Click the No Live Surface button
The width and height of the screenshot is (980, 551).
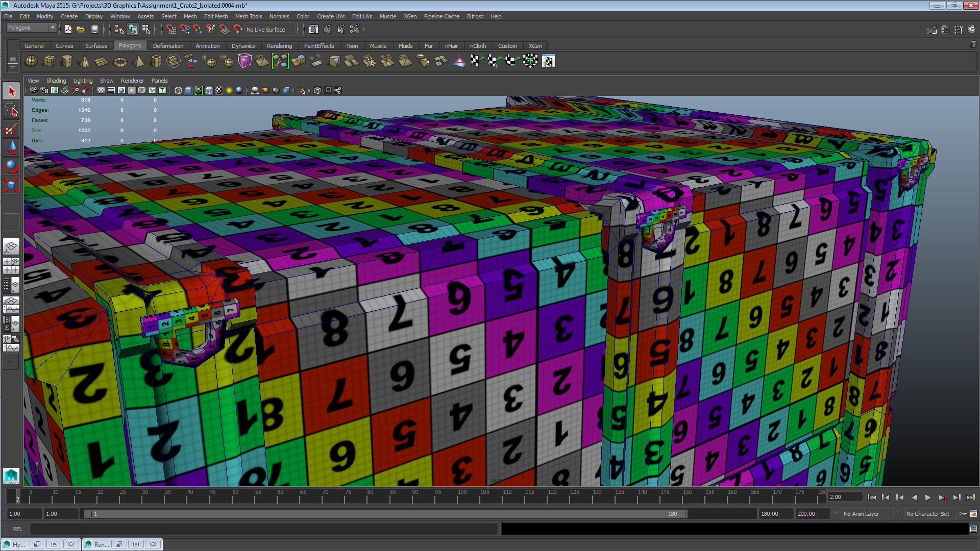point(265,29)
